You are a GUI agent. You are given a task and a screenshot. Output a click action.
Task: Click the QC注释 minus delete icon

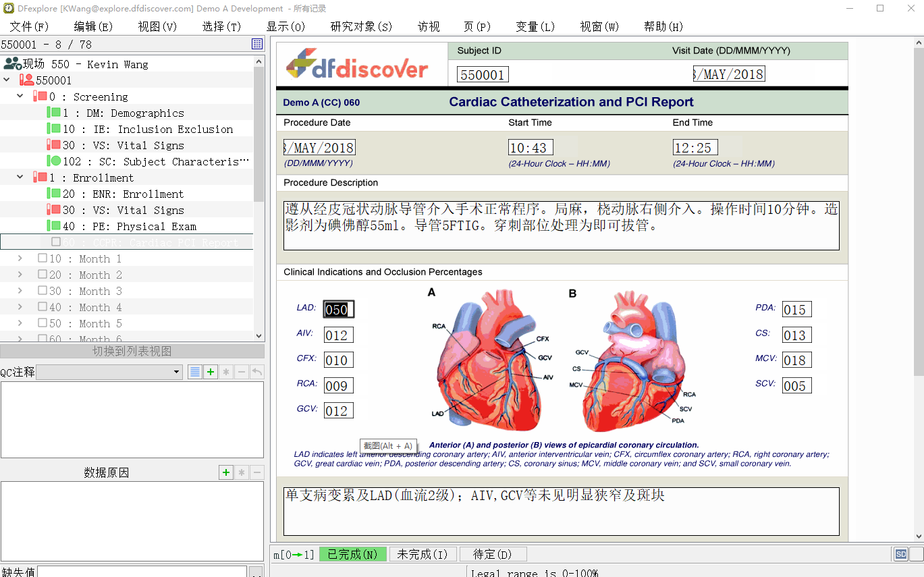pyautogui.click(x=242, y=372)
